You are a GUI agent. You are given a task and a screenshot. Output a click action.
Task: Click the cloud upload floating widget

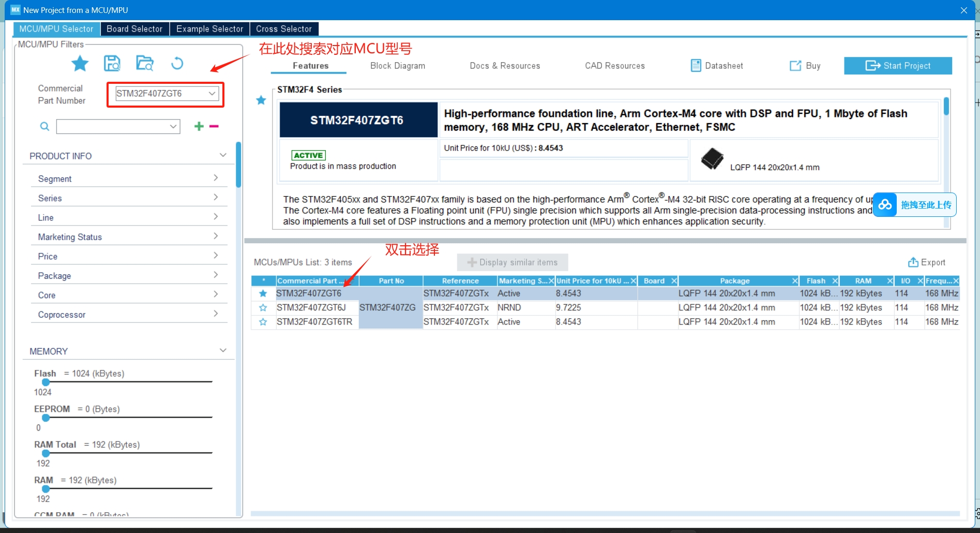914,205
